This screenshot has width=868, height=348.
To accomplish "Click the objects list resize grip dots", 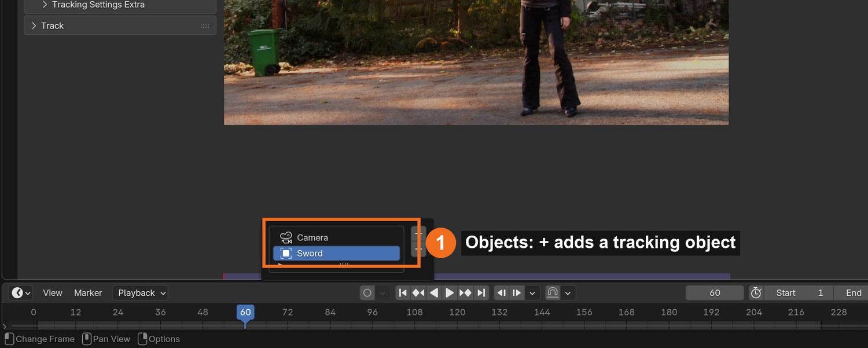I will point(344,265).
